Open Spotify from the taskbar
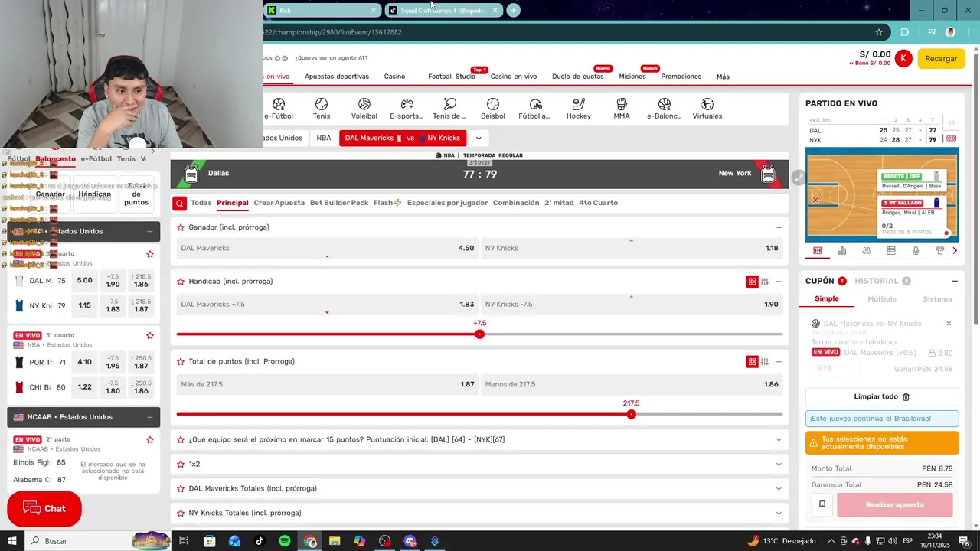The height and width of the screenshot is (551, 980). 285,541
